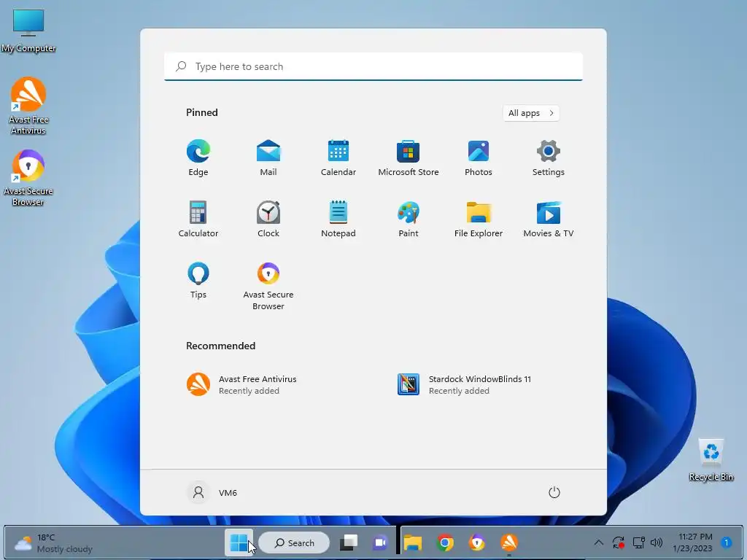This screenshot has height=560, width=747.
Task: Open the clock showing 11:27 PM
Action: tap(693, 542)
